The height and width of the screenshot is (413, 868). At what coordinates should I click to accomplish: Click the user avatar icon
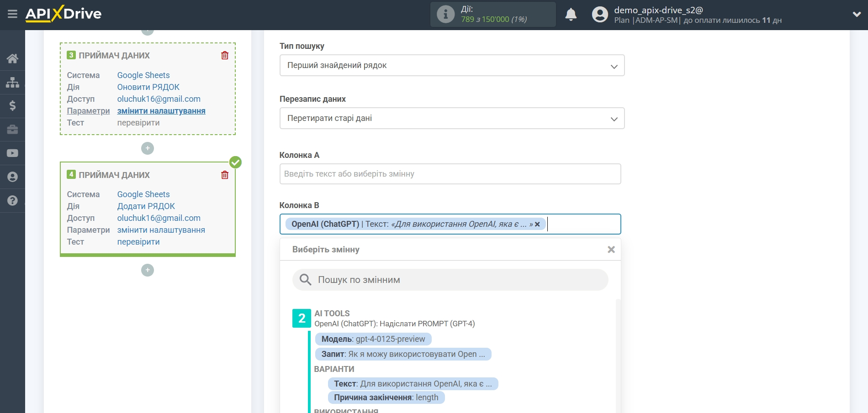600,14
